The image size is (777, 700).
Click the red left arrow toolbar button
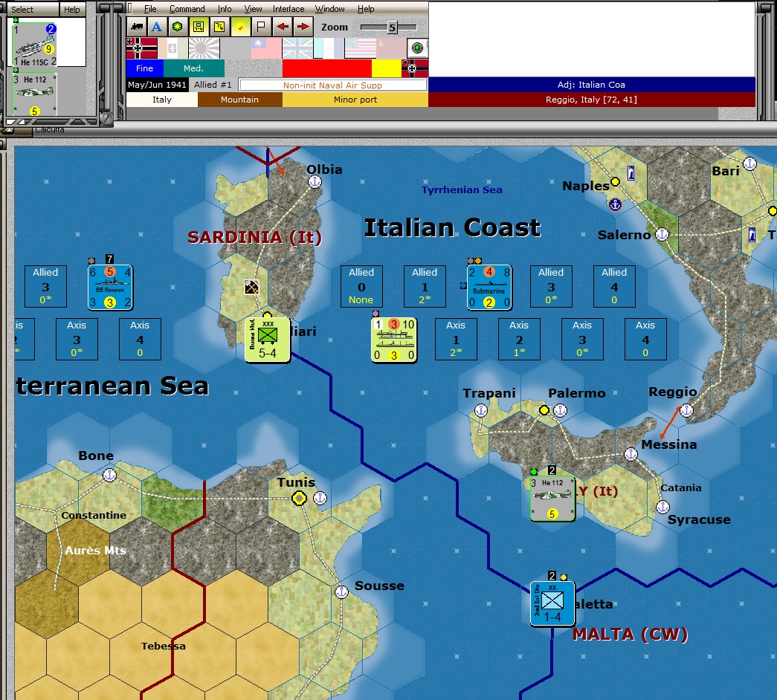(283, 27)
